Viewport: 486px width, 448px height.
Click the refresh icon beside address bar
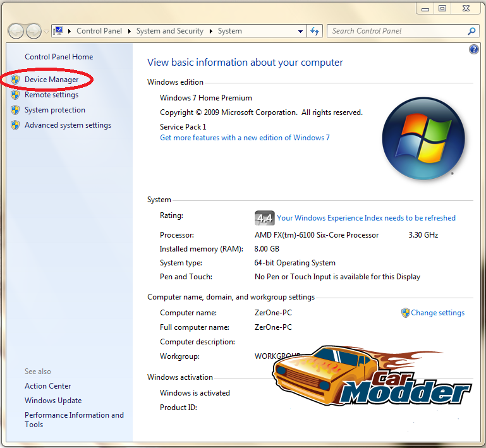click(315, 31)
